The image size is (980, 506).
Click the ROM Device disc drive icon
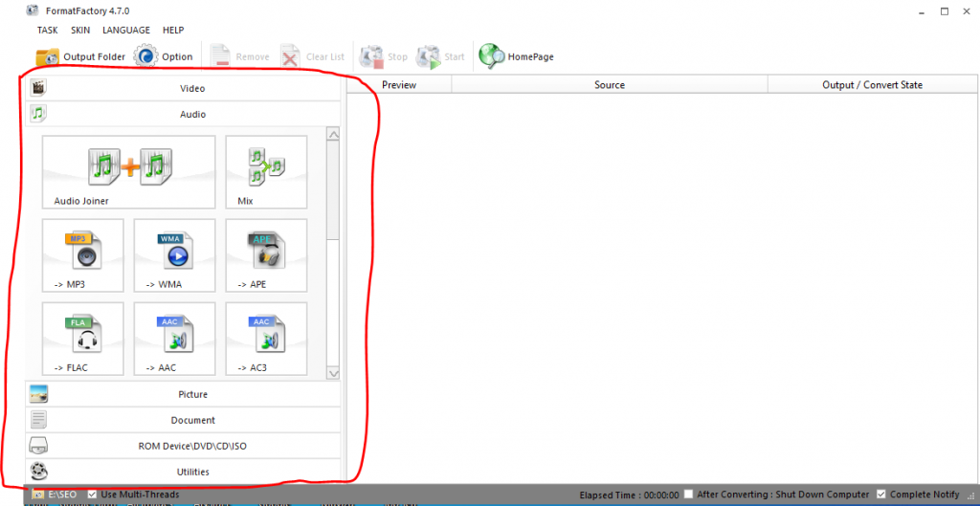(x=38, y=446)
